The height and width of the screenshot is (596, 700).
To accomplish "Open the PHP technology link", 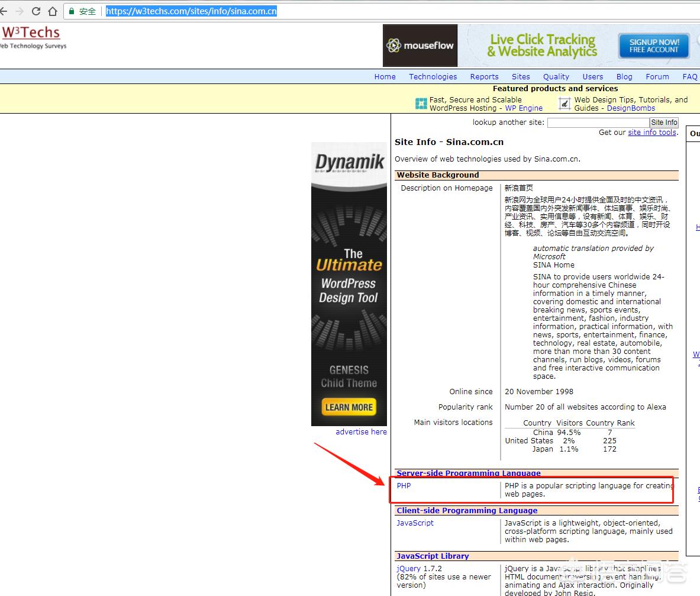I will pyautogui.click(x=404, y=486).
